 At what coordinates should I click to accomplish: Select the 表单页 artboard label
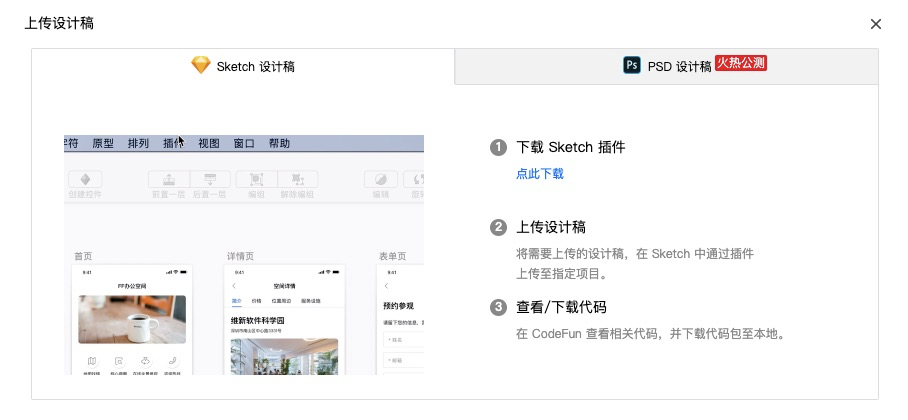coord(393,256)
